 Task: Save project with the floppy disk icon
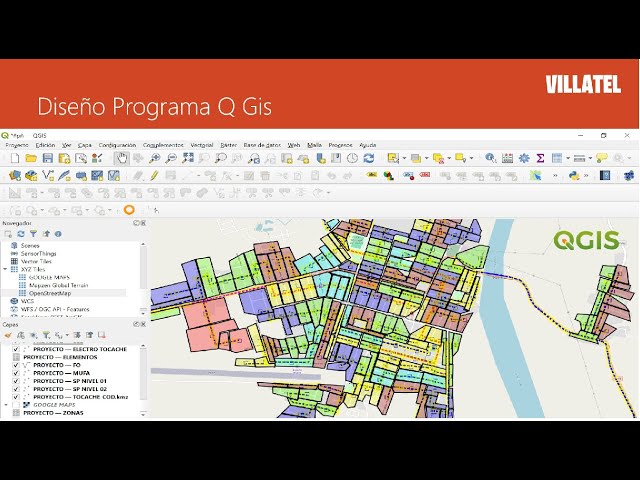click(48, 158)
